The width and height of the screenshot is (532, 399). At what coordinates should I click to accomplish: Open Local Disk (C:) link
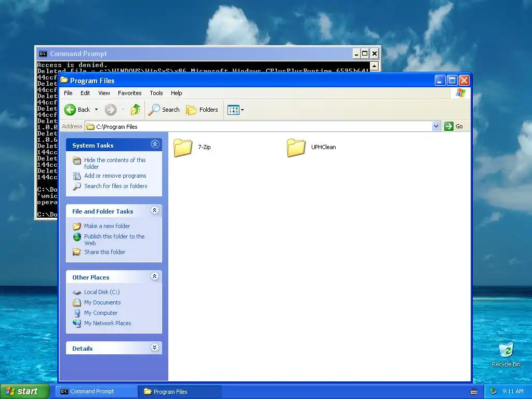[102, 292]
